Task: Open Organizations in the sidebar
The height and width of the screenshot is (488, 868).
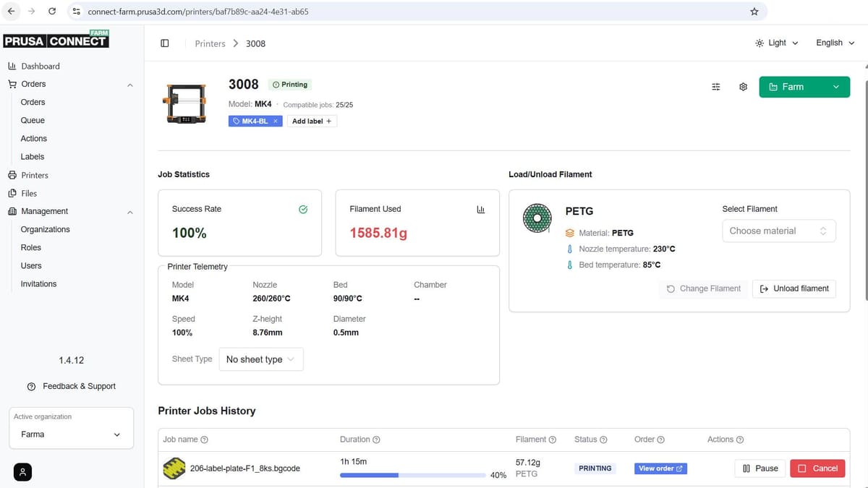Action: tap(45, 229)
